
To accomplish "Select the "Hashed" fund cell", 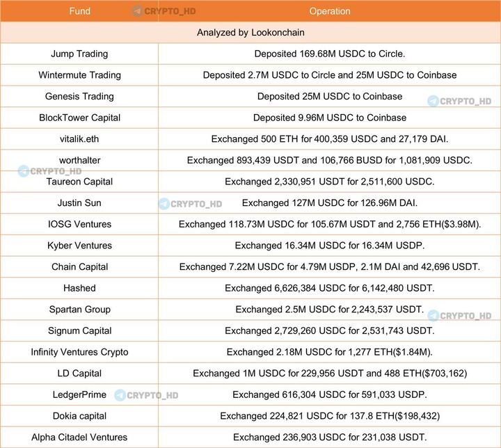I will (x=79, y=288).
